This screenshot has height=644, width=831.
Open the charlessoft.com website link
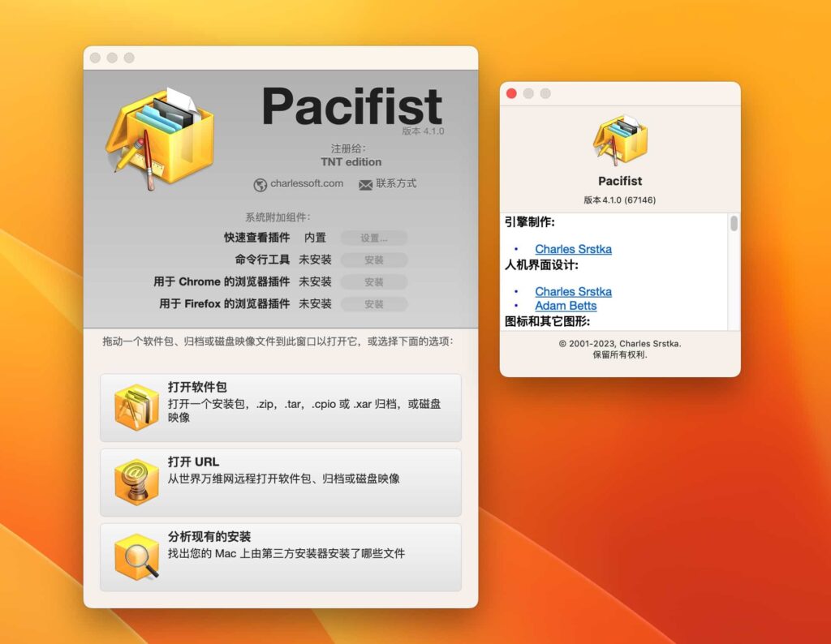[305, 184]
